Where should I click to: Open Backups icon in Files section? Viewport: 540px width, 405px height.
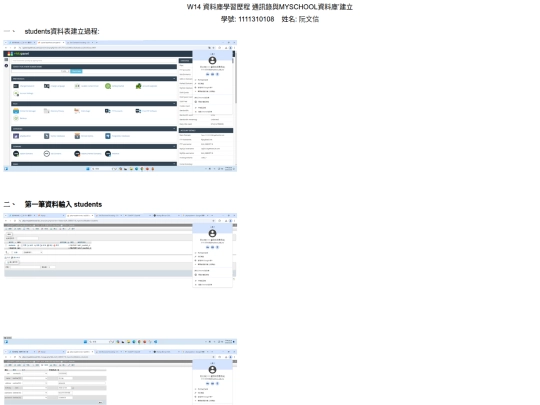16,118
